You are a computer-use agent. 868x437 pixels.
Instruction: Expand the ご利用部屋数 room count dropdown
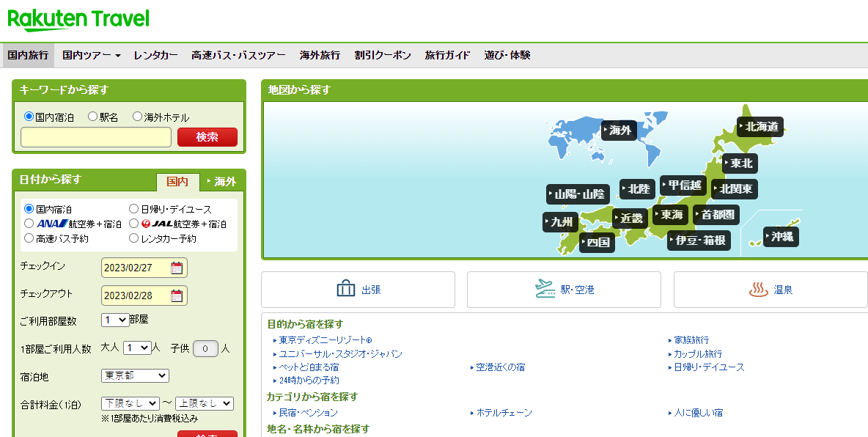(x=115, y=320)
